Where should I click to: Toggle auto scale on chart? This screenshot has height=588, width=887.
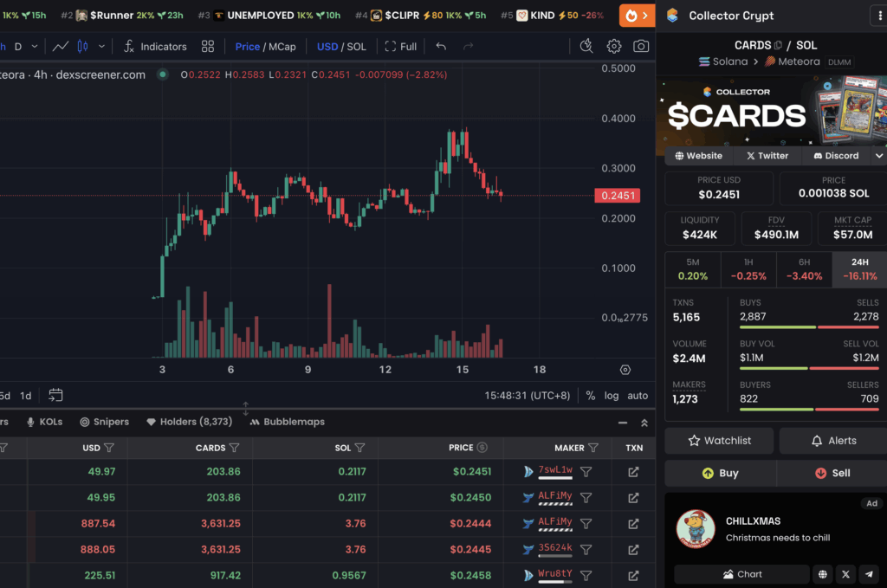[638, 396]
